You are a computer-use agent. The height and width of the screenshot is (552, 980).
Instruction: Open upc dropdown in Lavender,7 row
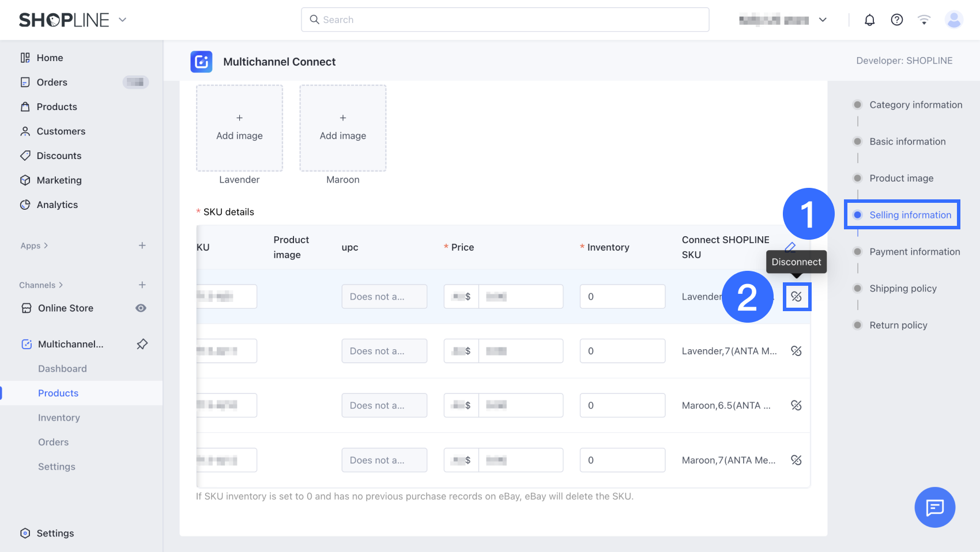click(x=384, y=351)
